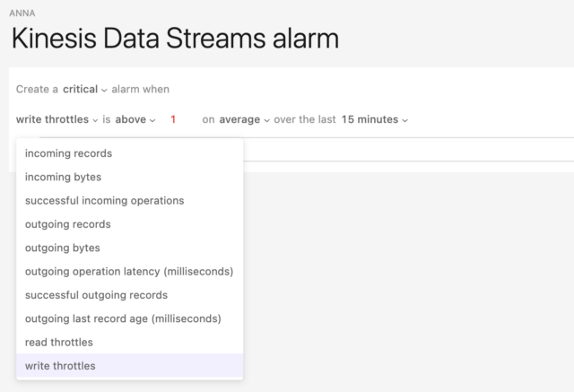Open the above comparison dropdown
The width and height of the screenshot is (574, 392).
135,119
